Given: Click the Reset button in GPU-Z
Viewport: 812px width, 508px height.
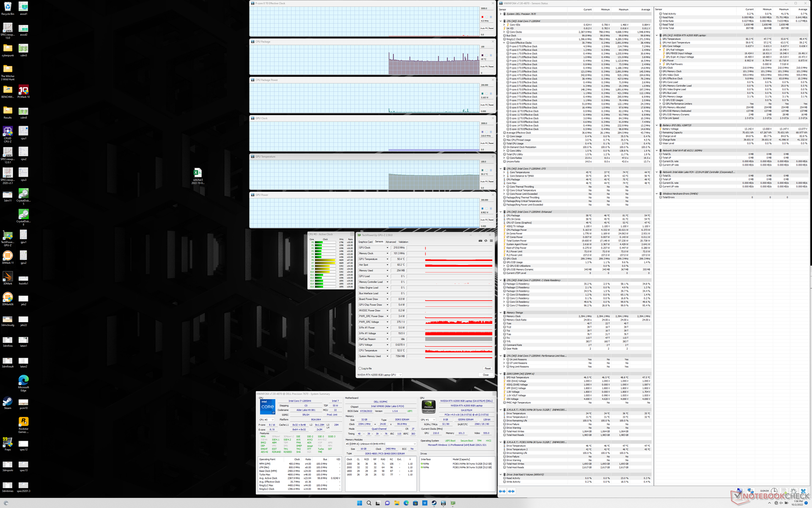Looking at the screenshot, I should tap(487, 368).
